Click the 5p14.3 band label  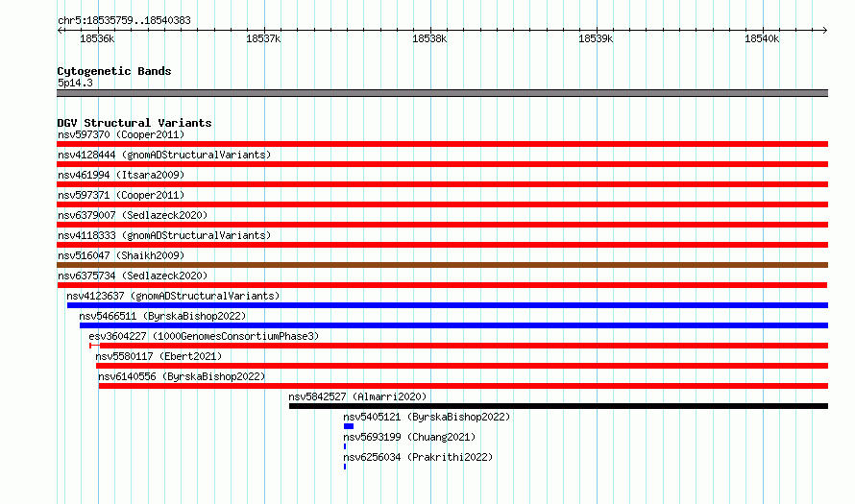(x=75, y=83)
